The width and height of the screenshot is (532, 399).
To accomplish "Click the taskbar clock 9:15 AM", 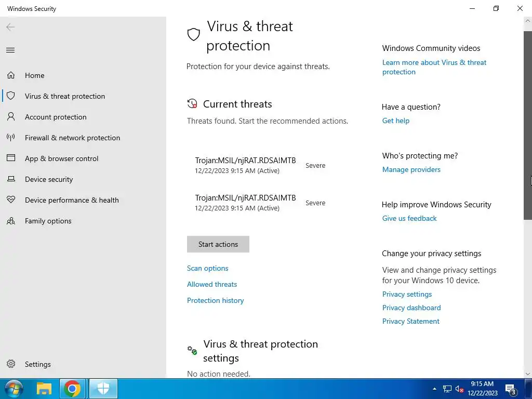I will 482,389.
